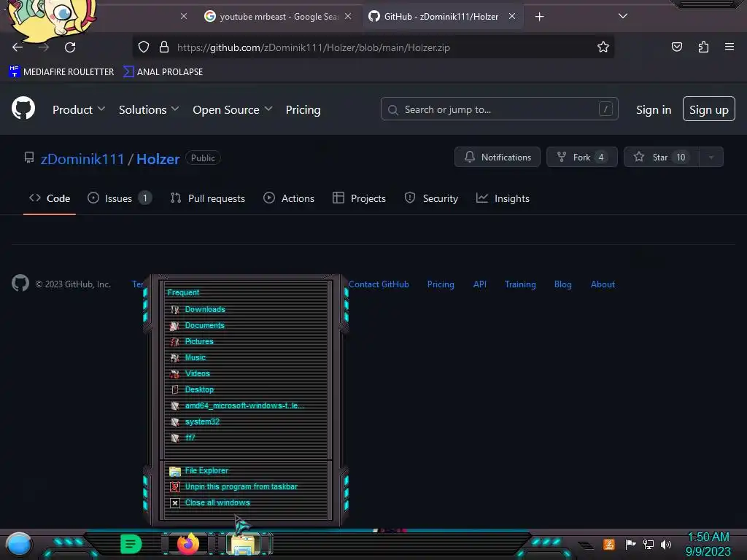Open the Security tab
Screen dimensions: 747x560
click(431, 198)
